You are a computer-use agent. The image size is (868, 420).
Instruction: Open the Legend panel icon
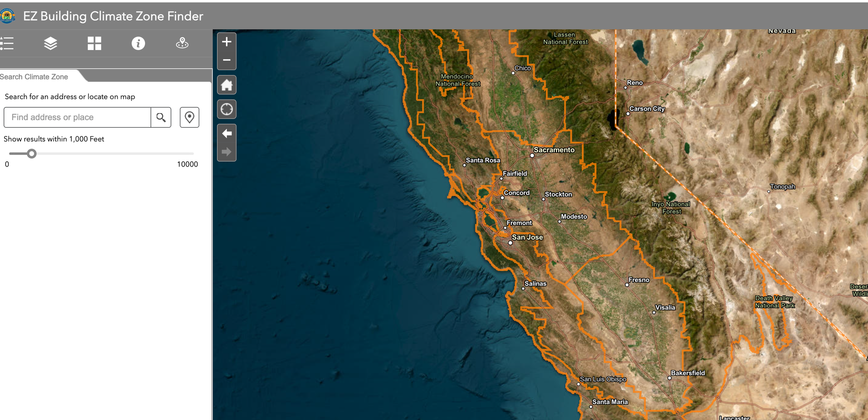[7, 43]
